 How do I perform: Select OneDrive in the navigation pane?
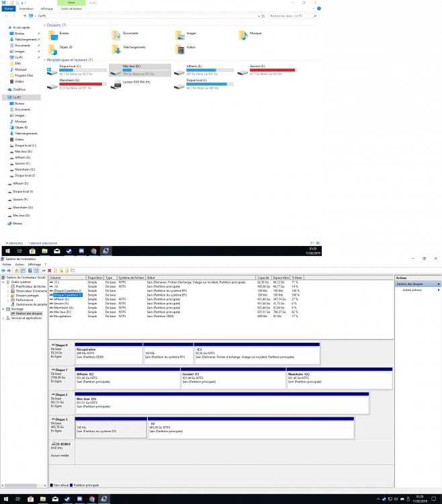18,89
